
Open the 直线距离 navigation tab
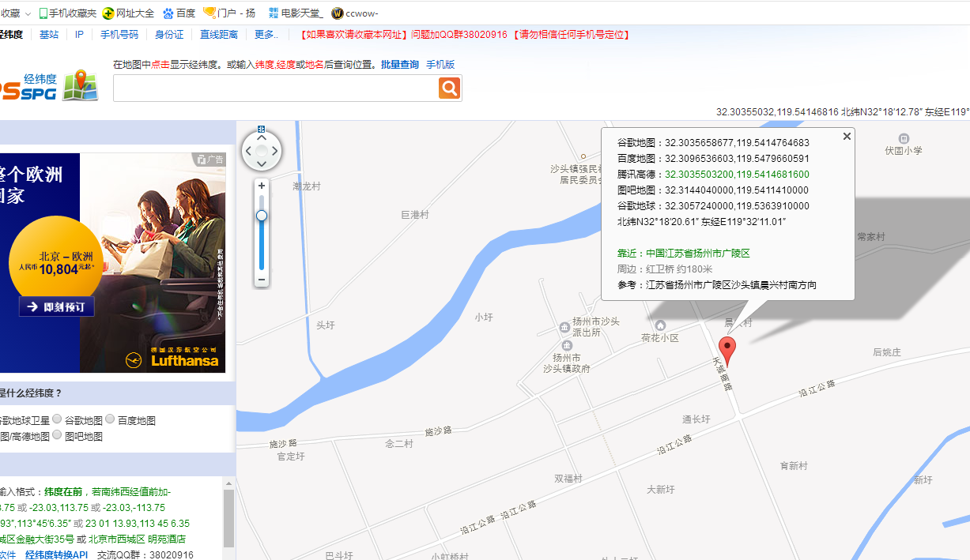point(219,35)
